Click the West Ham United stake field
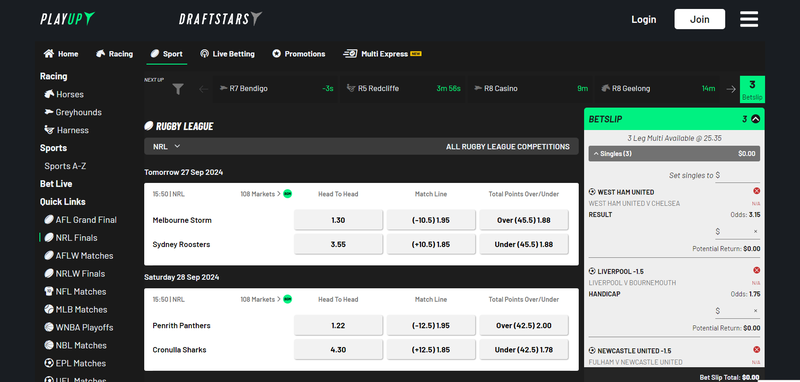This screenshot has height=382, width=800. [x=737, y=232]
